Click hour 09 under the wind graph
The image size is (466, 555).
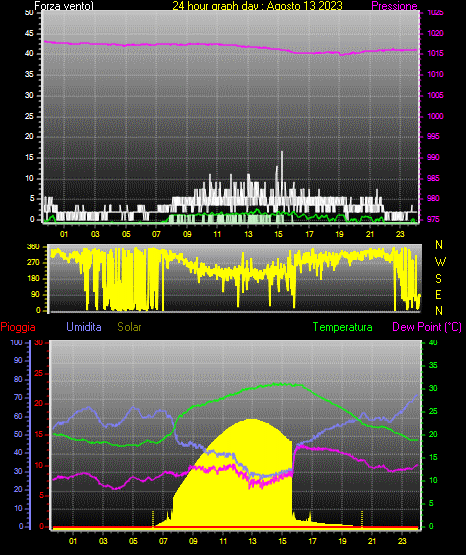(x=187, y=234)
